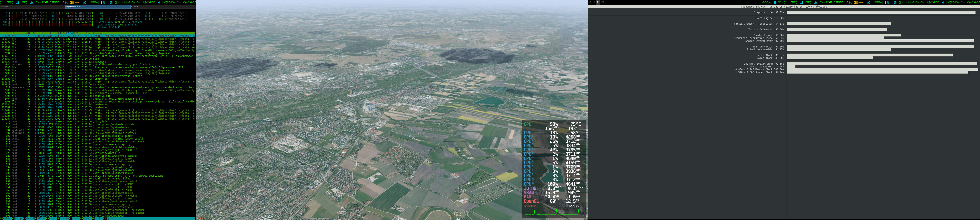Viewport: 980px width, 220px height.
Task: Click the GPU row in the performance overlay
Action: tap(552, 124)
